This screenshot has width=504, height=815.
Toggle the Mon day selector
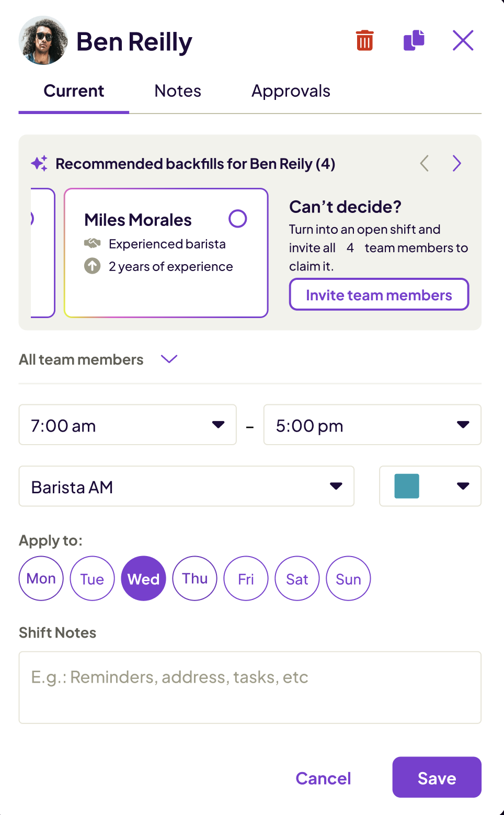41,579
